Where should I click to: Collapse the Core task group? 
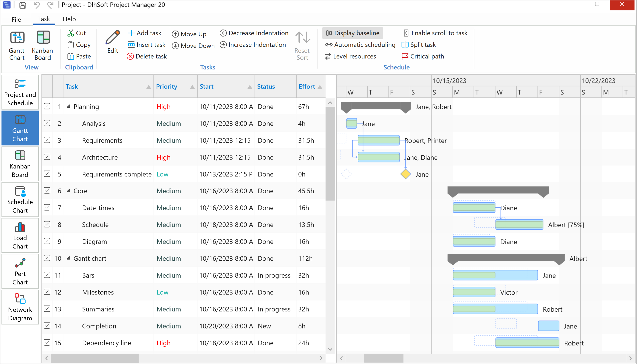[x=69, y=191]
